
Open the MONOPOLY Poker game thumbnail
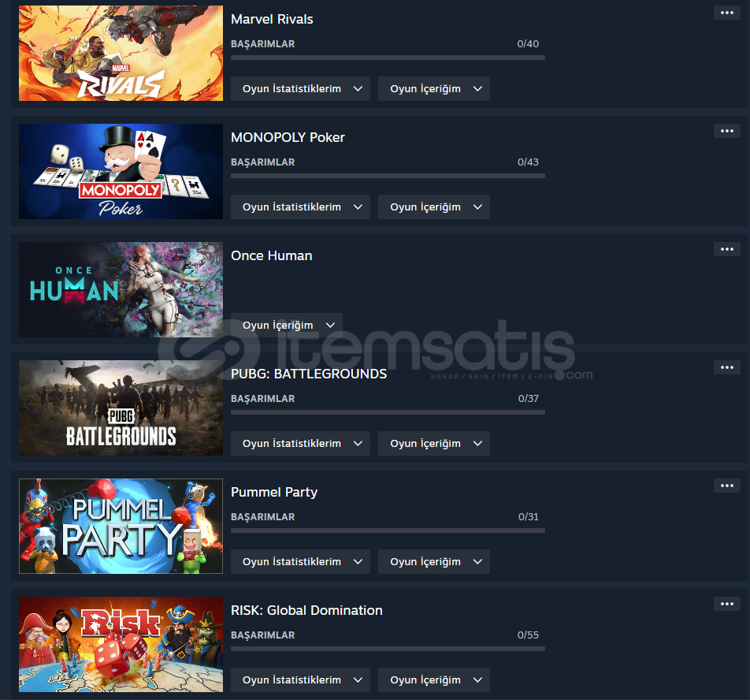121,171
